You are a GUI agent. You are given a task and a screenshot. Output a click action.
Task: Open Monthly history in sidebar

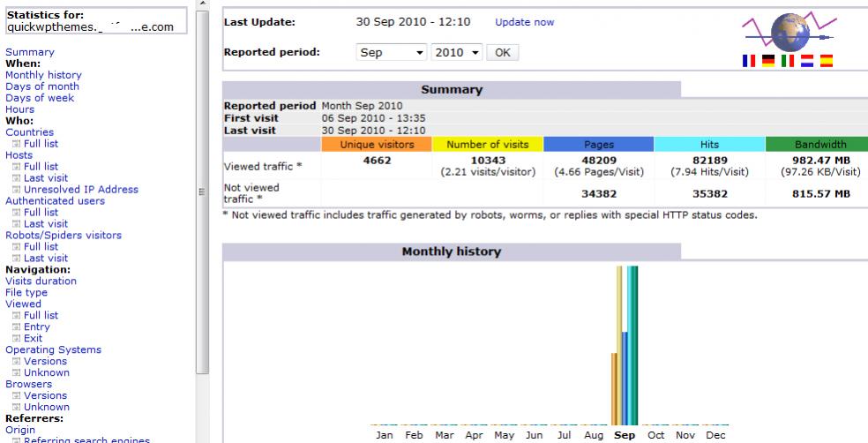pyautogui.click(x=43, y=75)
